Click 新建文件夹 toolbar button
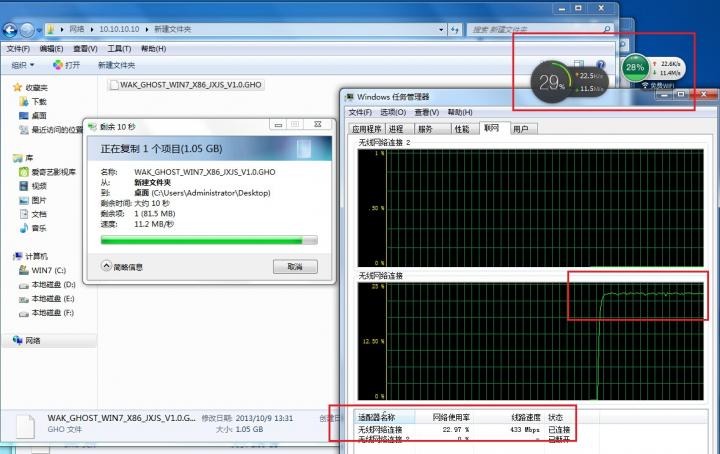 coord(117,65)
